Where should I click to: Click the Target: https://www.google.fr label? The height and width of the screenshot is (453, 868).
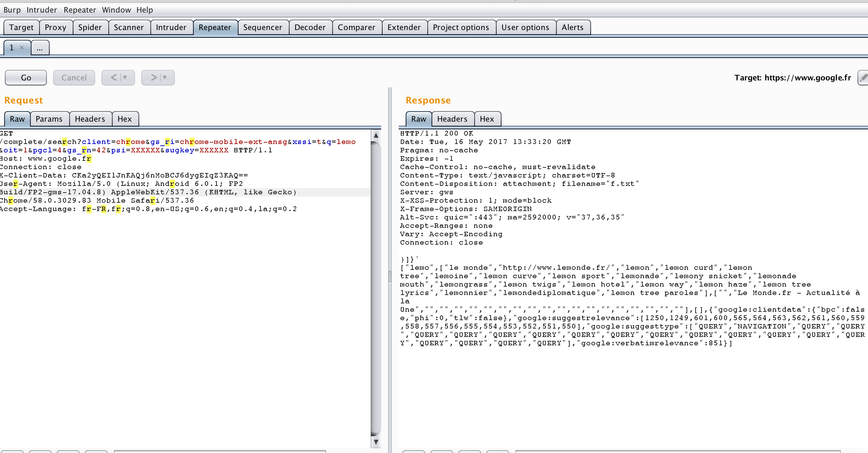tap(792, 78)
